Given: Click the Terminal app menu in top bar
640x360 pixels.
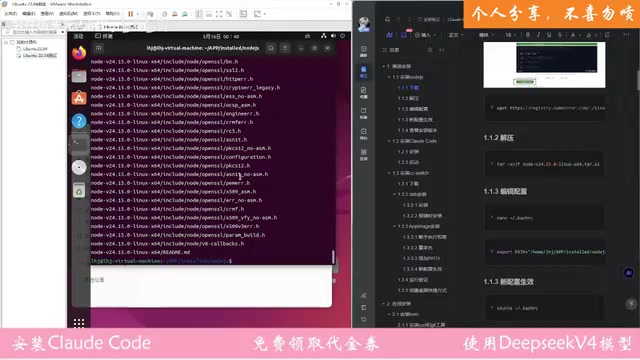Looking at the screenshot, I should 104,36.
